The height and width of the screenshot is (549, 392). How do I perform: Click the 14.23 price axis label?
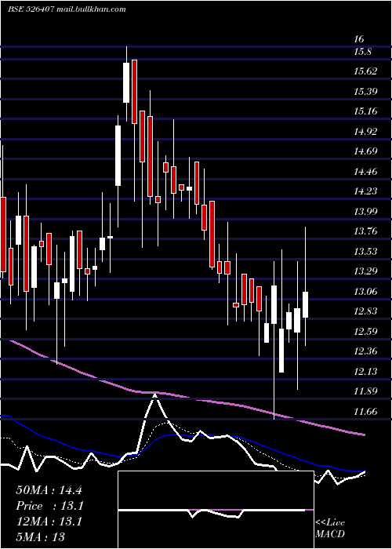(x=365, y=191)
